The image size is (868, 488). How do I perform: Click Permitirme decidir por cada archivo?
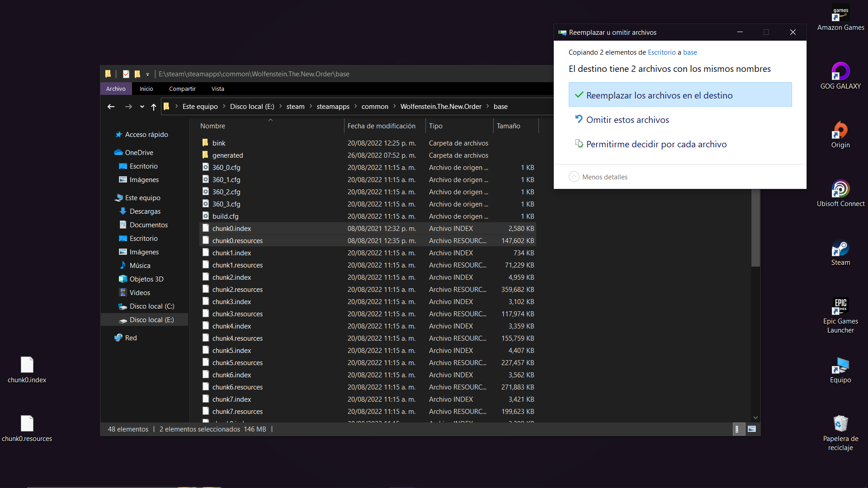click(656, 144)
